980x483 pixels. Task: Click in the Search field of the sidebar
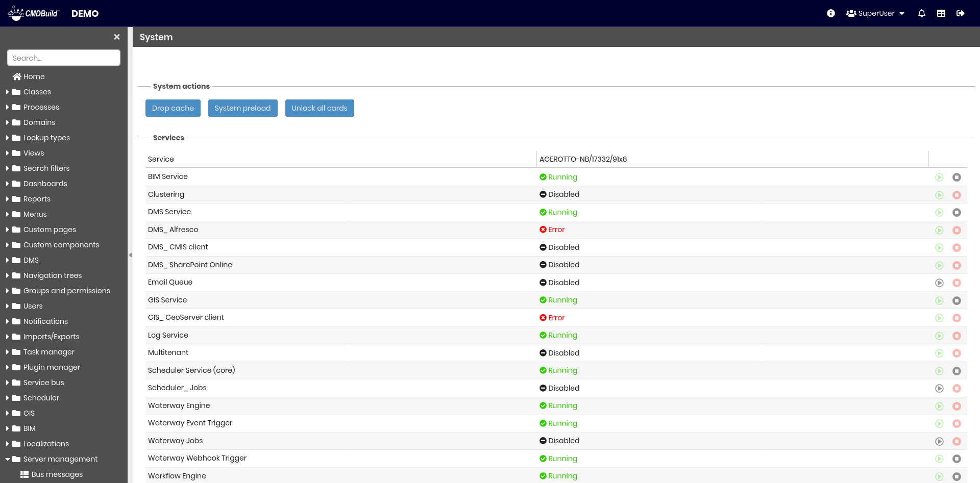click(x=63, y=58)
